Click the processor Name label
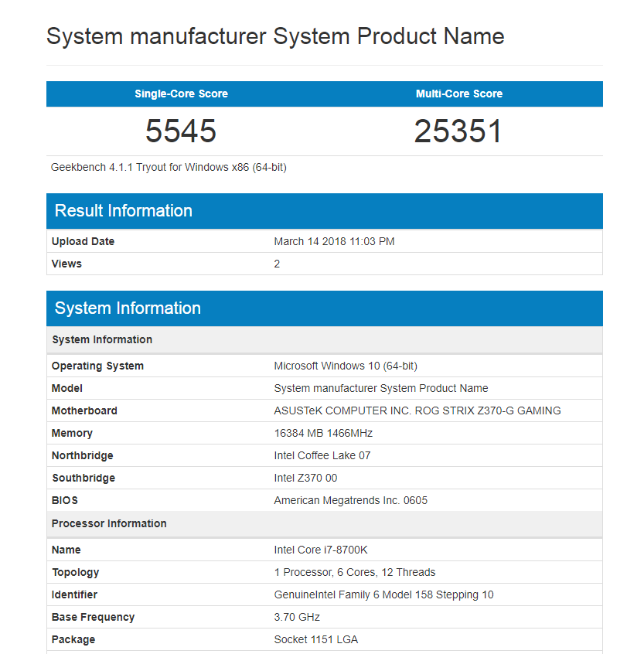Image resolution: width=644 pixels, height=654 pixels. pos(66,550)
